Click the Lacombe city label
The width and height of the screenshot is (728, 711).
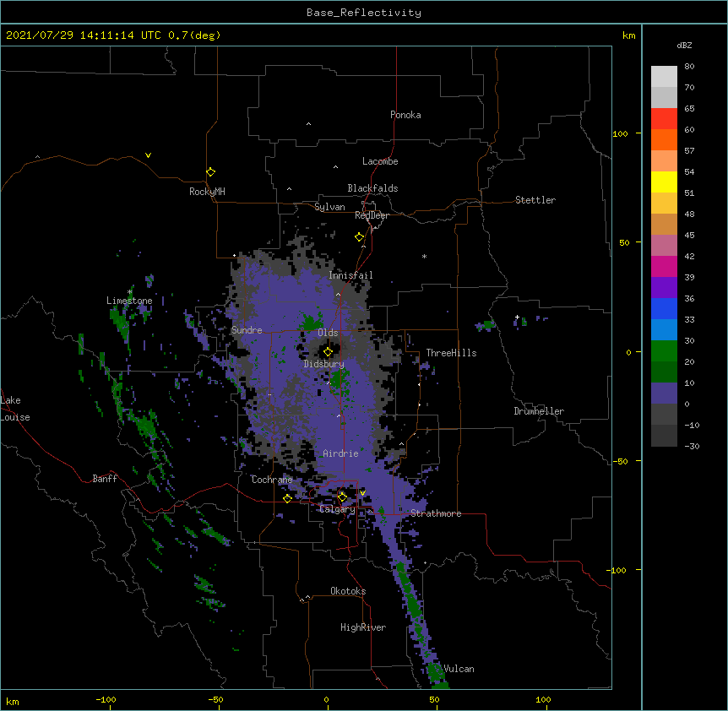pyautogui.click(x=380, y=161)
